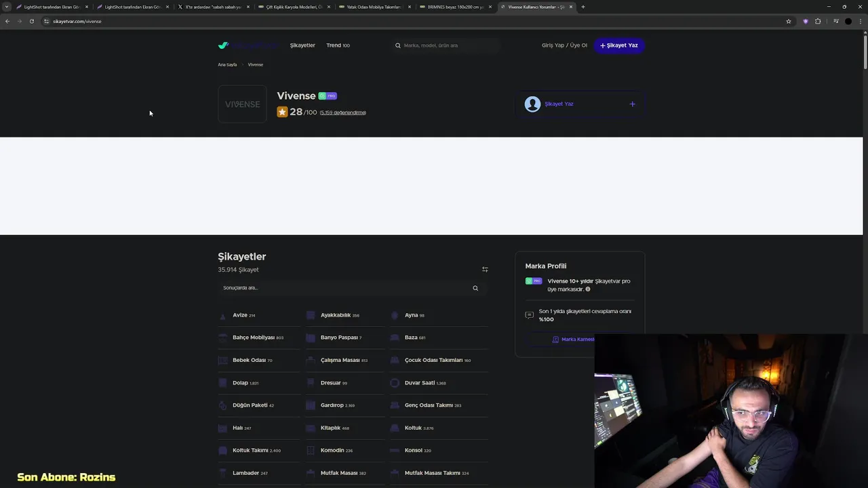Click the Düğün Paketi category icon
Image resolution: width=868 pixels, height=488 pixels.
(222, 405)
